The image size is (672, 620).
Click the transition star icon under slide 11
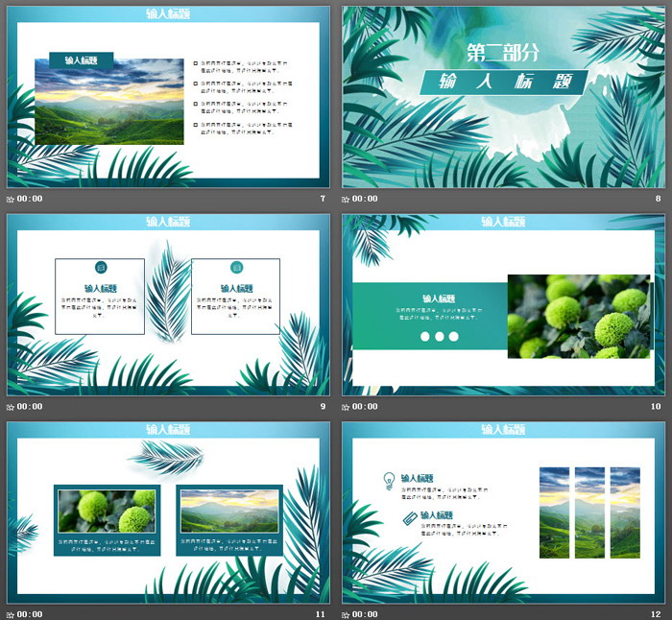tap(11, 613)
